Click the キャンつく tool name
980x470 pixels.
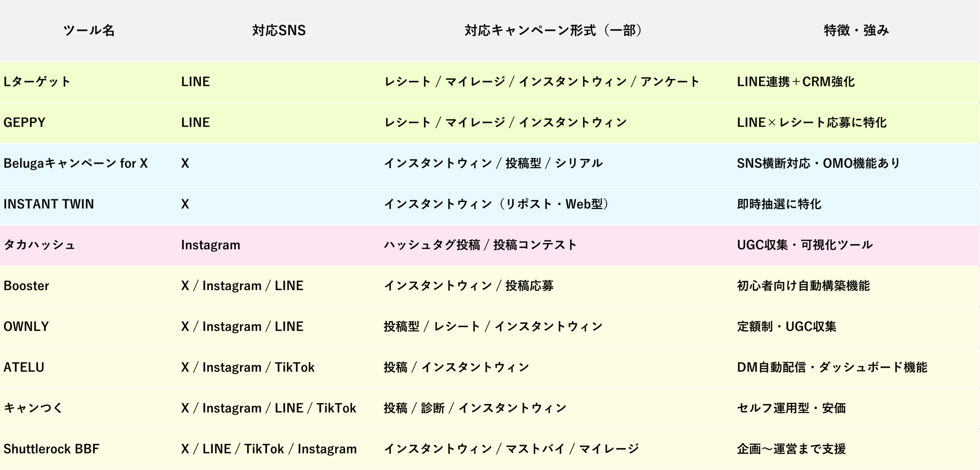click(33, 408)
